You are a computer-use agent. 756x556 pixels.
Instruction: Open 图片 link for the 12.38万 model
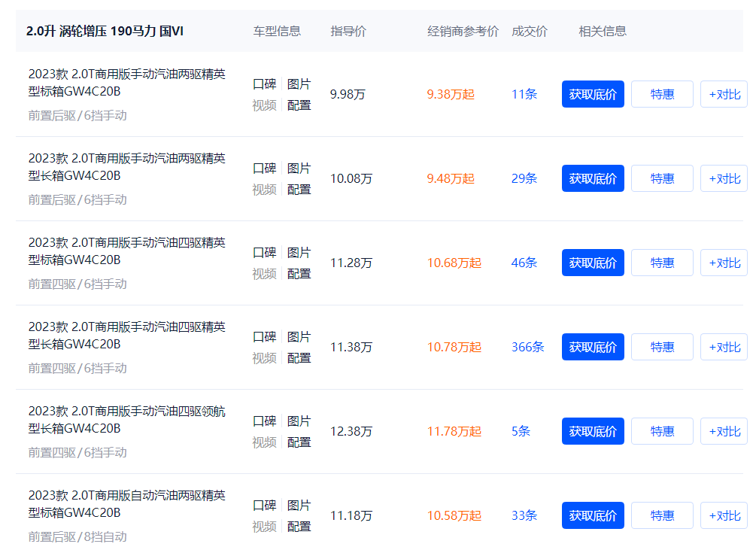coord(299,421)
